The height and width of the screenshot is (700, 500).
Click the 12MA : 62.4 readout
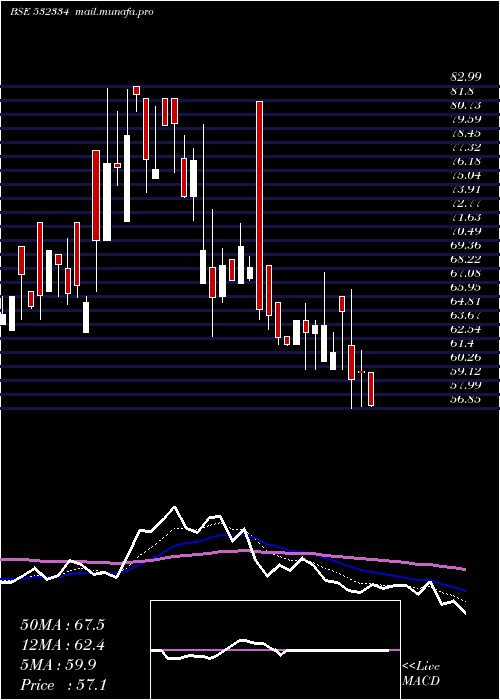pyautogui.click(x=62, y=645)
